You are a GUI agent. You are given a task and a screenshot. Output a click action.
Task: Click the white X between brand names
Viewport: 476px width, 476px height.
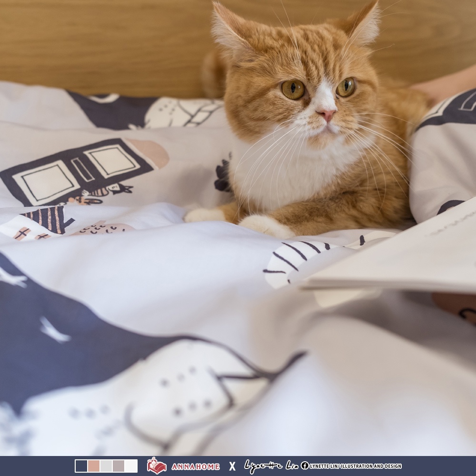point(232,466)
